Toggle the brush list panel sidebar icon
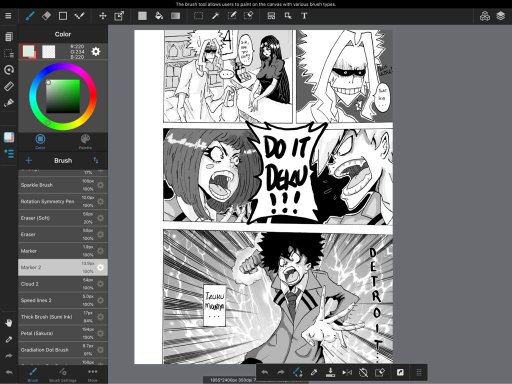 (9, 154)
